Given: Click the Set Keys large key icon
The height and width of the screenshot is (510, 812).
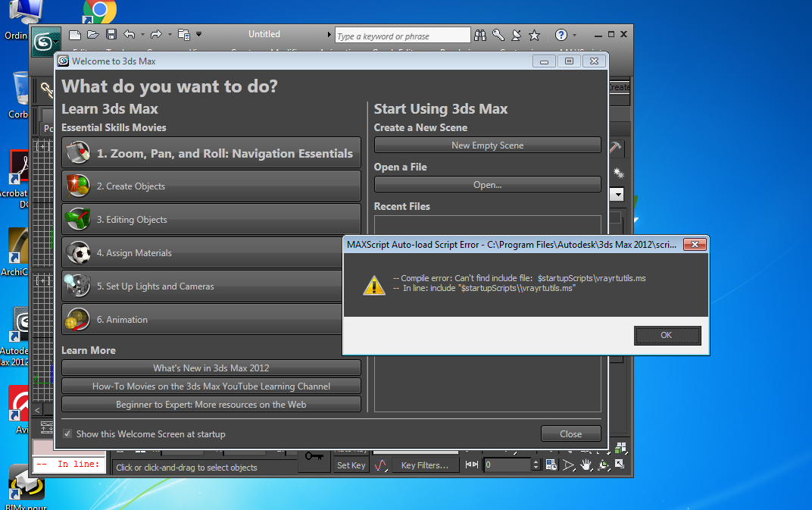Looking at the screenshot, I should point(314,457).
